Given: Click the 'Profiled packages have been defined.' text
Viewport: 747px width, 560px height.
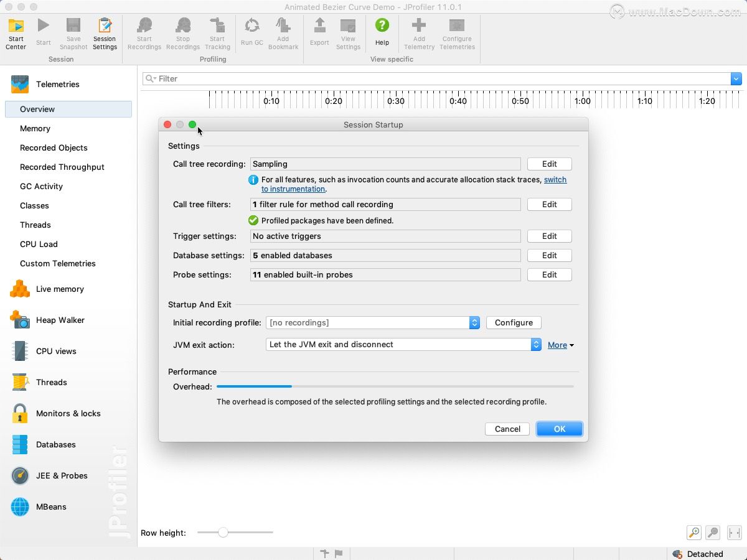Looking at the screenshot, I should [x=327, y=220].
